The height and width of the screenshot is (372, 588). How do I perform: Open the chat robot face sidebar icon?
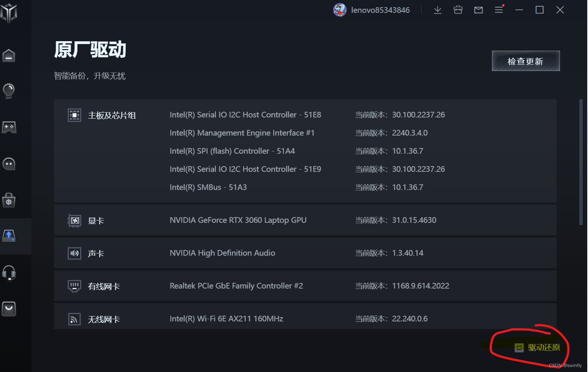[9, 164]
